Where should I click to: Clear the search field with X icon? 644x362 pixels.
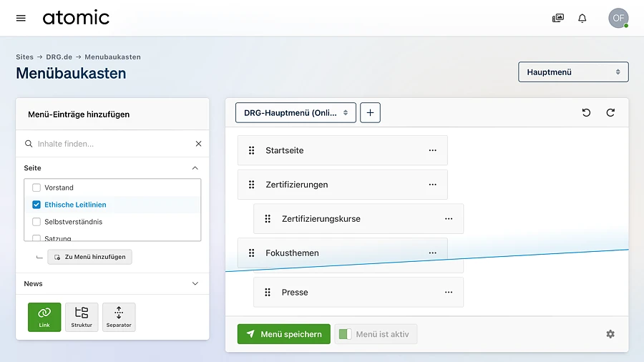pyautogui.click(x=199, y=144)
